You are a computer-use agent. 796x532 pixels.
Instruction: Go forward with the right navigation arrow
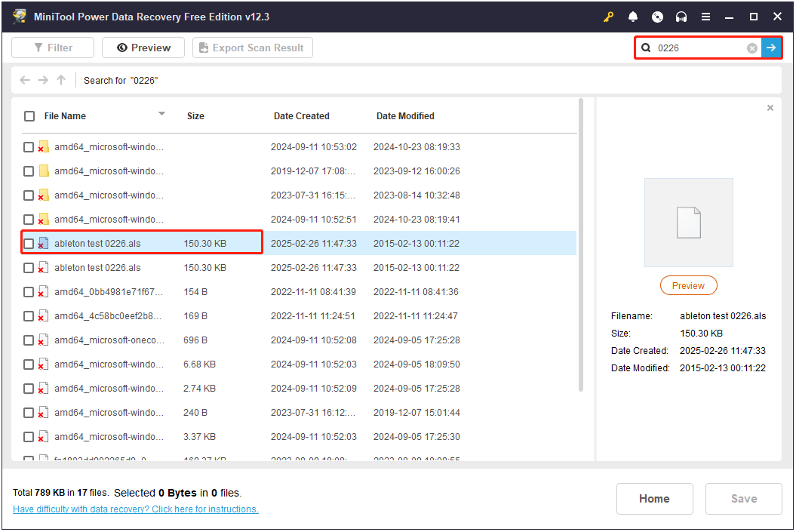click(x=43, y=80)
